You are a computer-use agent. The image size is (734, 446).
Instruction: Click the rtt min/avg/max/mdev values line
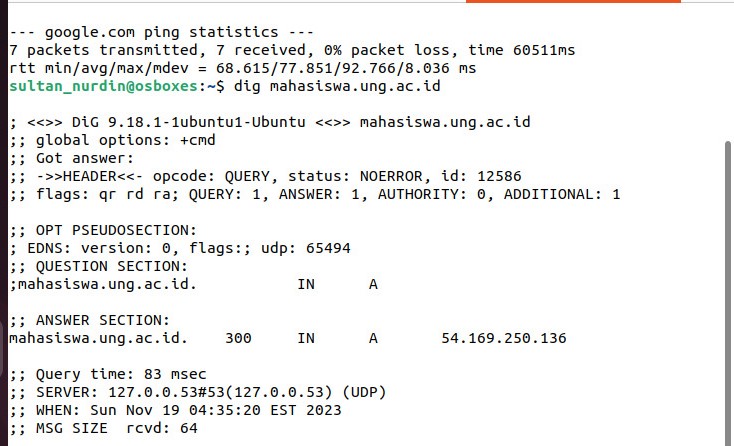tap(242, 68)
